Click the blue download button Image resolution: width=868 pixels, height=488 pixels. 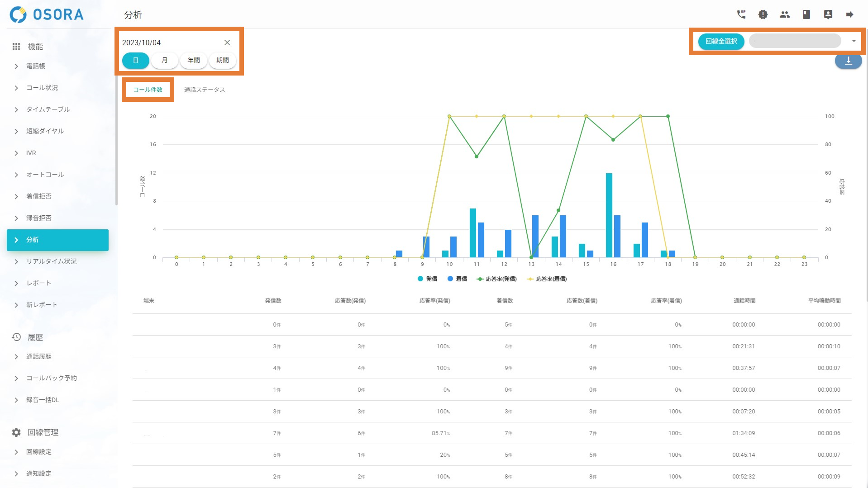coord(848,61)
